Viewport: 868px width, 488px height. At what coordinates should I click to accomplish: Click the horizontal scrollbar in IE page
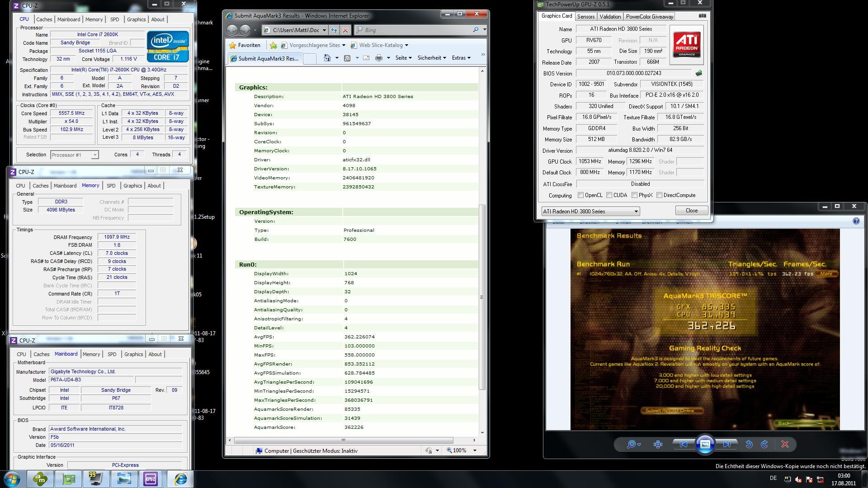[344, 440]
